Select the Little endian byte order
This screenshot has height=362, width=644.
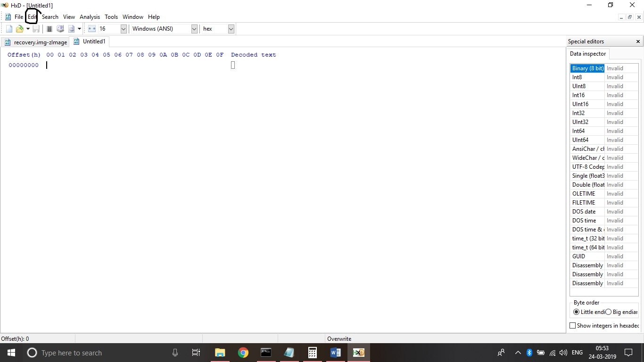576,312
